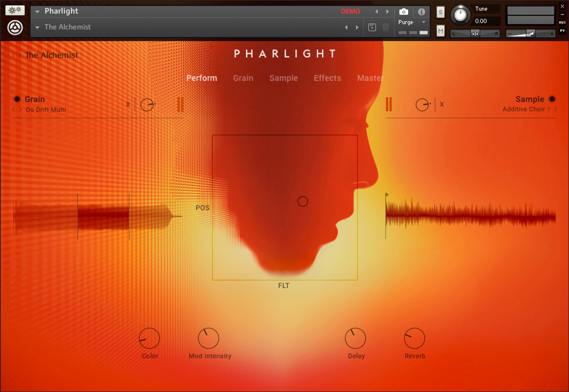Click previous preset arrow before The Alchemist title

point(14,55)
